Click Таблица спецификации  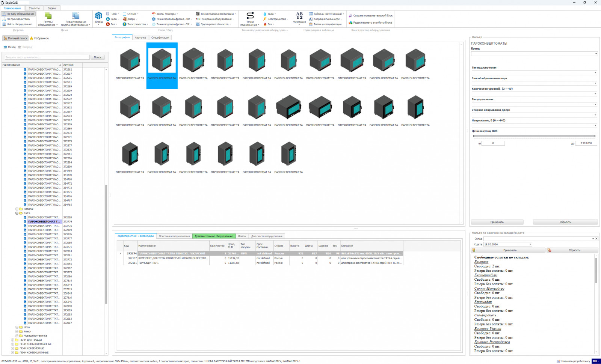[325, 24]
